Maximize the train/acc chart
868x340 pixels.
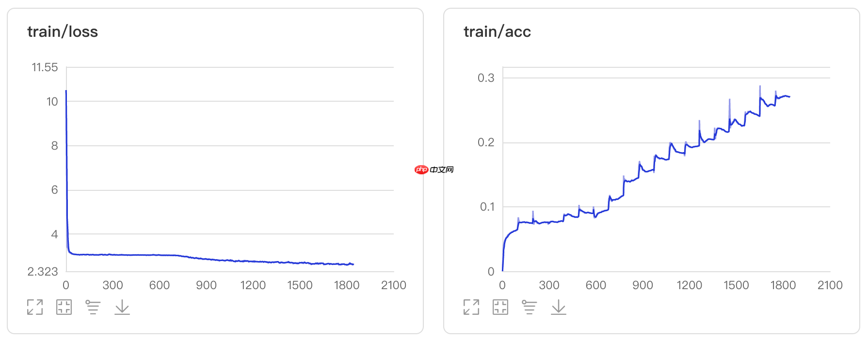pyautogui.click(x=471, y=307)
